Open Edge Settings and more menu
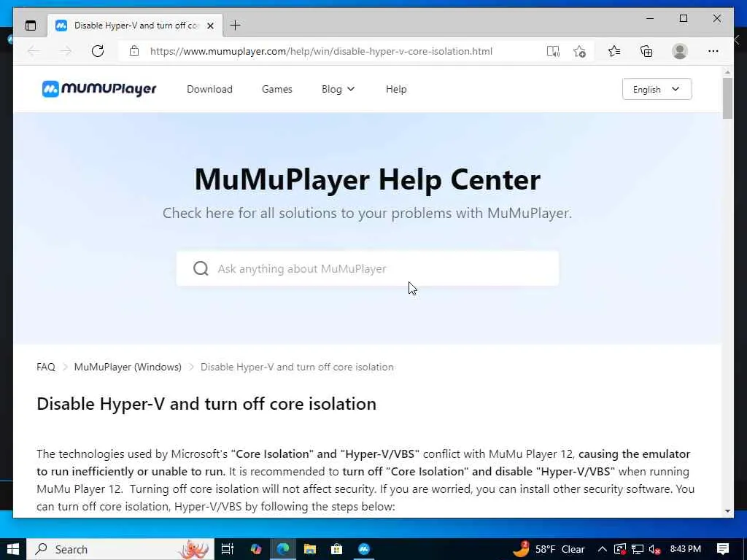The width and height of the screenshot is (747, 560). [713, 51]
